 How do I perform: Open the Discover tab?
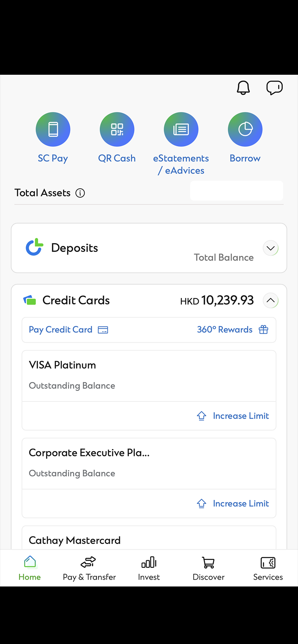[x=208, y=569]
